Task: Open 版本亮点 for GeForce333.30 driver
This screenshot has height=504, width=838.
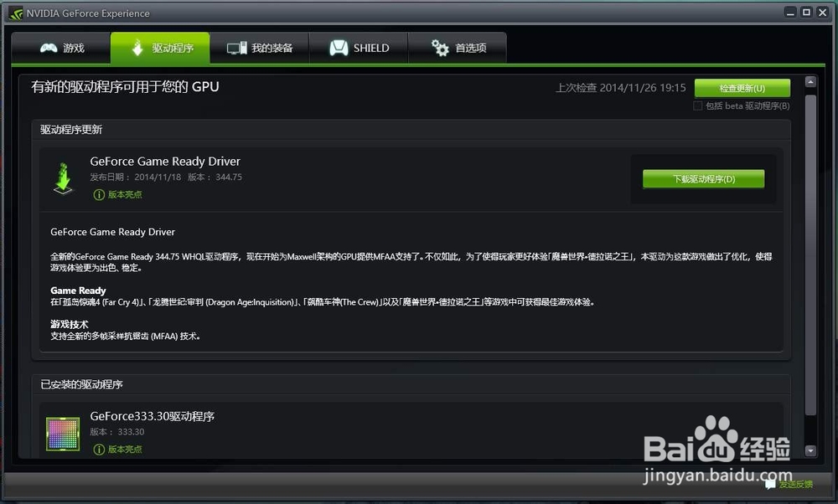Action: pos(125,449)
